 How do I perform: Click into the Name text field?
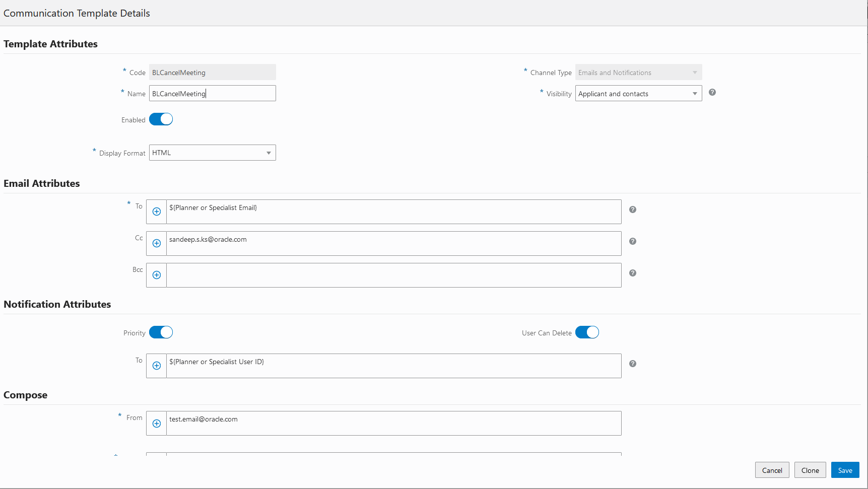(213, 94)
